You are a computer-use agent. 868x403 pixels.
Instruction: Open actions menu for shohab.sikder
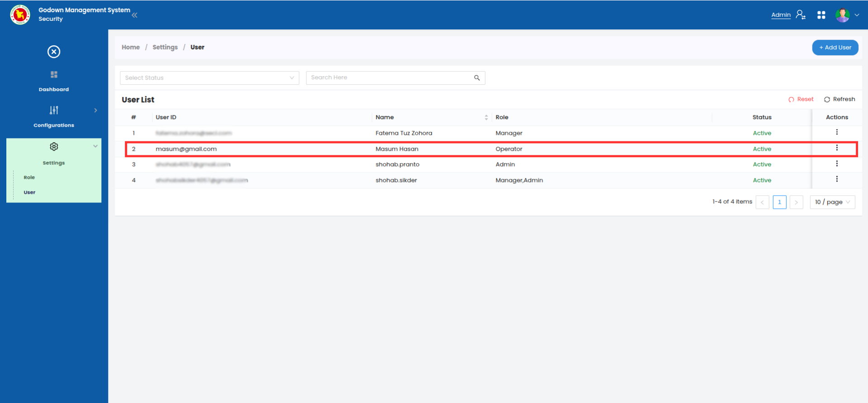[837, 179]
